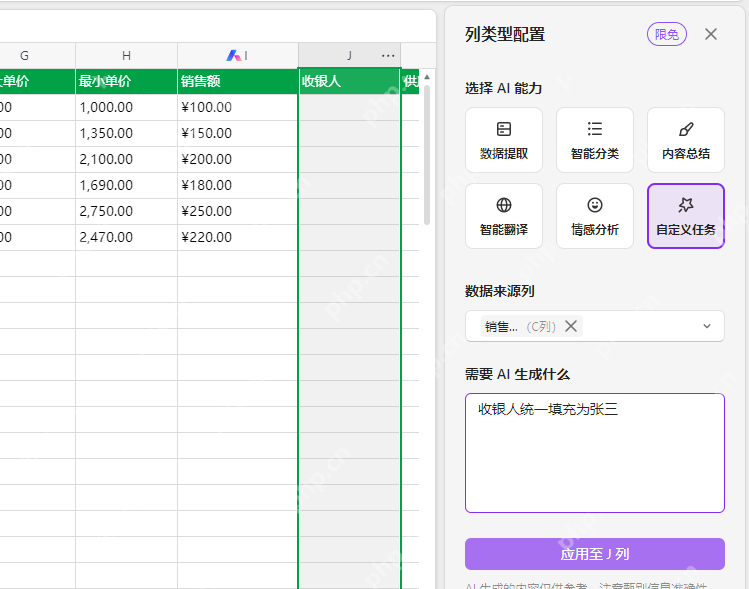Select the 智能翻译 AI capability
Screen dimensions: 749x589
click(503, 216)
